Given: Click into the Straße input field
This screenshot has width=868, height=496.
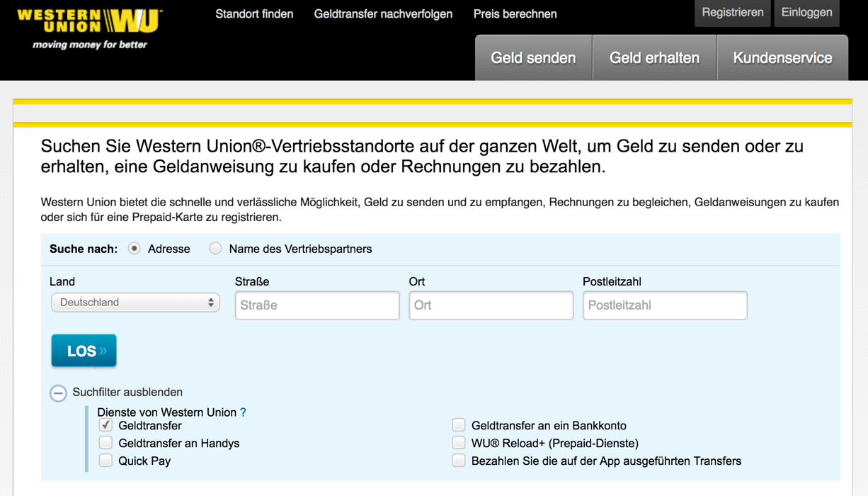Looking at the screenshot, I should 317,305.
